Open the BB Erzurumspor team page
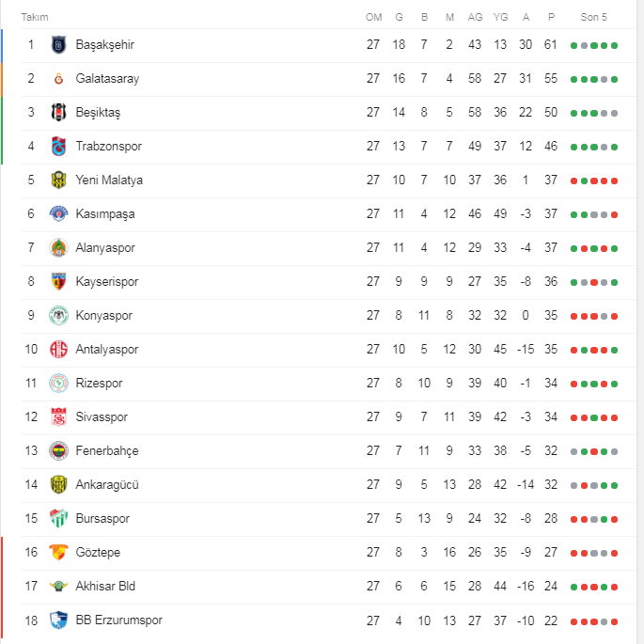The image size is (644, 644). 118,620
